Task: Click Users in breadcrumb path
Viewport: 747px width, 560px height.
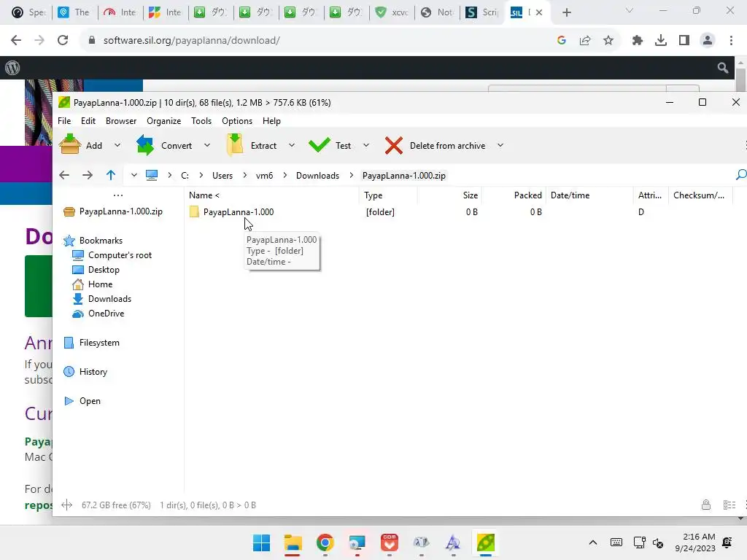Action: coord(222,175)
